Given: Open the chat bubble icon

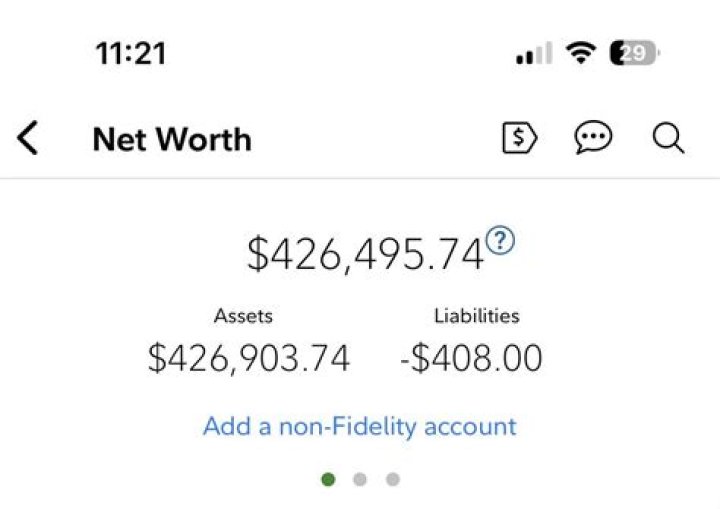Looking at the screenshot, I should pyautogui.click(x=594, y=138).
